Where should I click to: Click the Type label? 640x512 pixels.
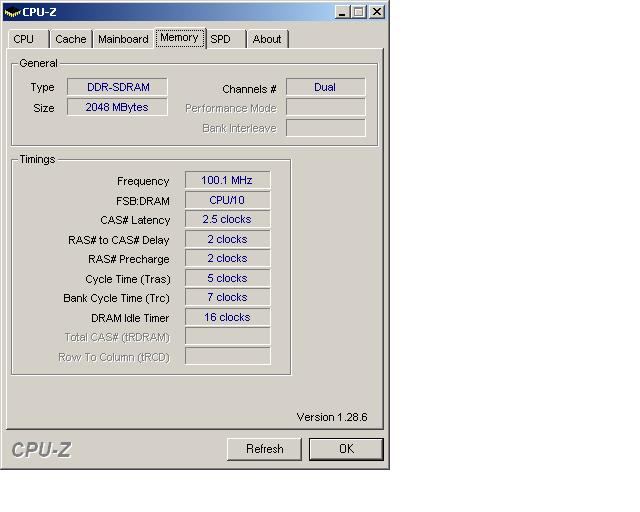coord(42,87)
